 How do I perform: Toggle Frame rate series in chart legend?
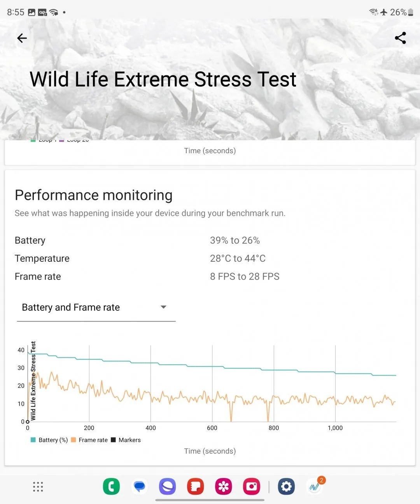(89, 440)
